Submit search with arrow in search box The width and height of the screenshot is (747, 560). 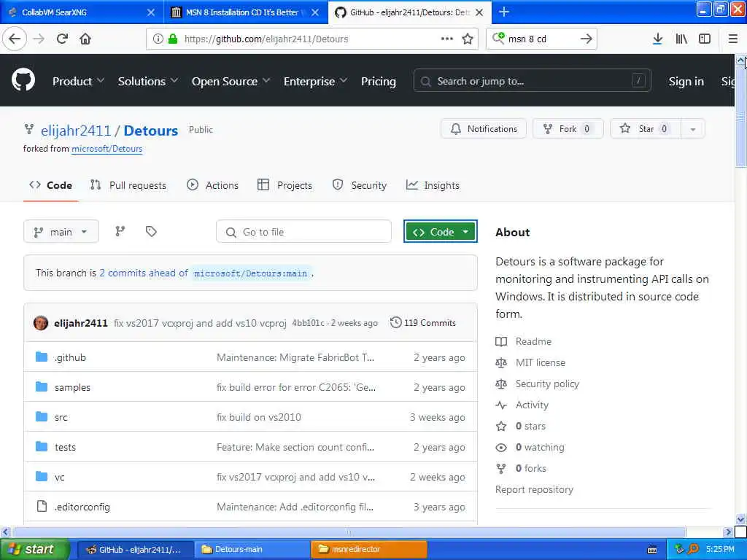pyautogui.click(x=586, y=39)
